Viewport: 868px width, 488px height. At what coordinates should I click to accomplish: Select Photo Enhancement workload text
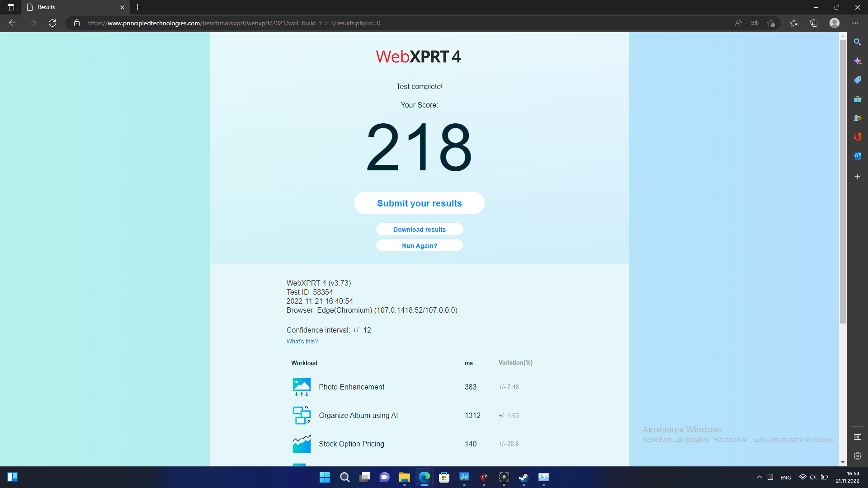click(x=352, y=387)
